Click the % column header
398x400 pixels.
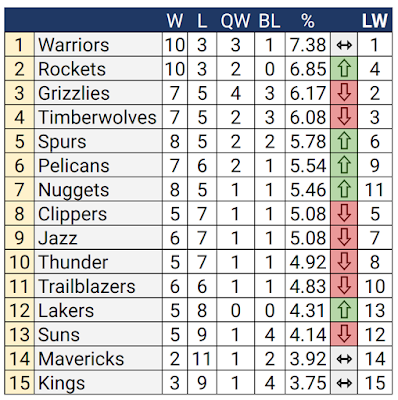pos(308,21)
